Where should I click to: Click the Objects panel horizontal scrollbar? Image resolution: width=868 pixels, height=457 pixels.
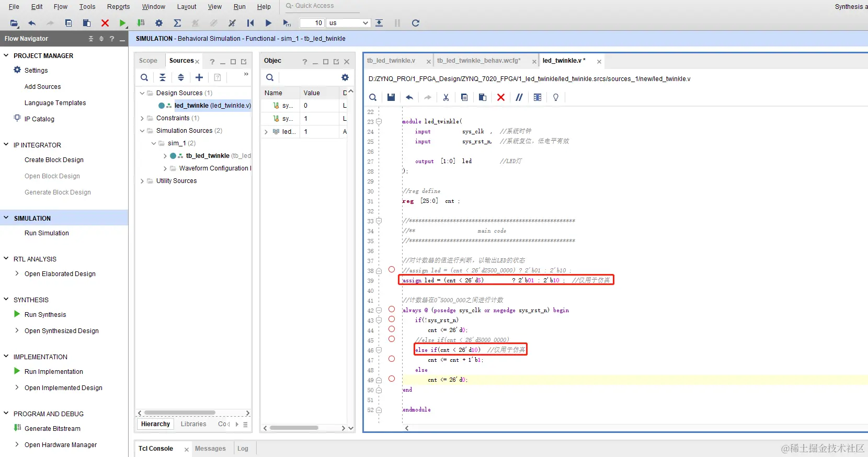(x=294, y=428)
